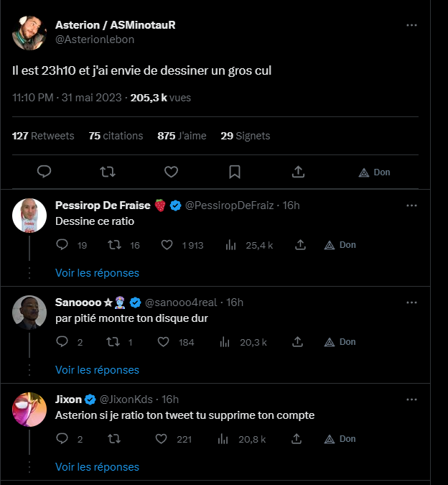Retweet the main Asterion tweet
448x485 pixels.
click(x=108, y=172)
